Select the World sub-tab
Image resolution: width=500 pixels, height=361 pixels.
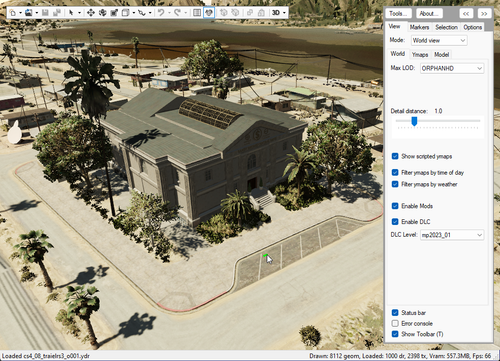pyautogui.click(x=398, y=54)
